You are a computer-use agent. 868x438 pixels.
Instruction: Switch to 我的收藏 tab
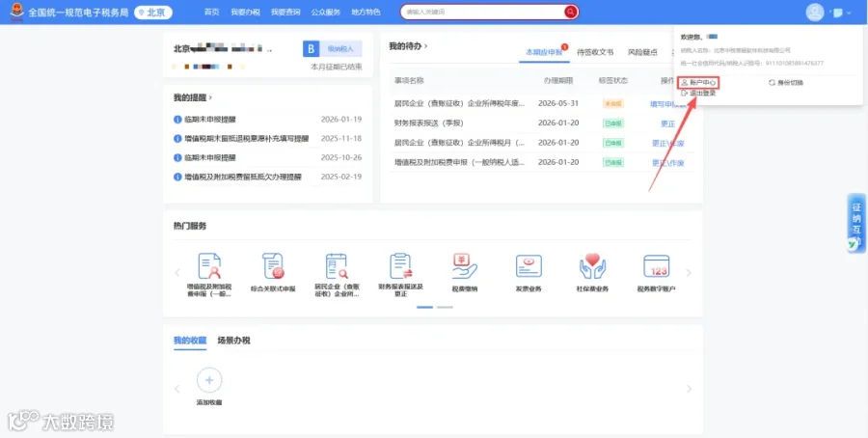click(190, 341)
